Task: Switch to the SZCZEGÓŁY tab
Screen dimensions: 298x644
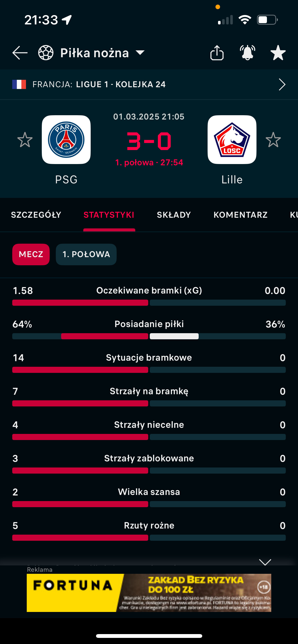Action: pos(36,215)
